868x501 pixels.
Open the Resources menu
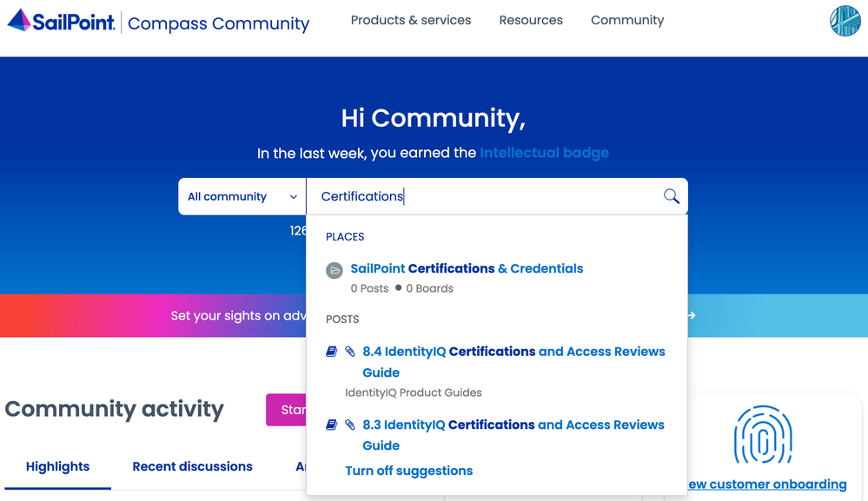(531, 20)
